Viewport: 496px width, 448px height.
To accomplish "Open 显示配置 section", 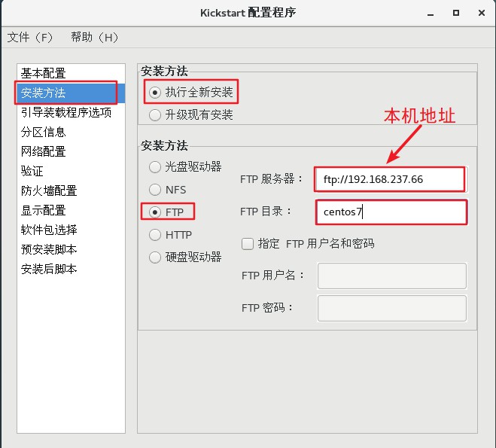I will pyautogui.click(x=72, y=210).
